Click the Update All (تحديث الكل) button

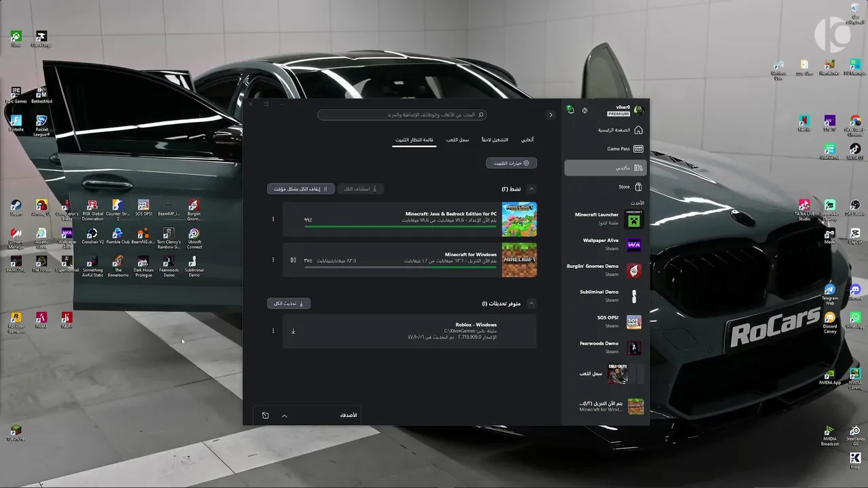pyautogui.click(x=289, y=304)
